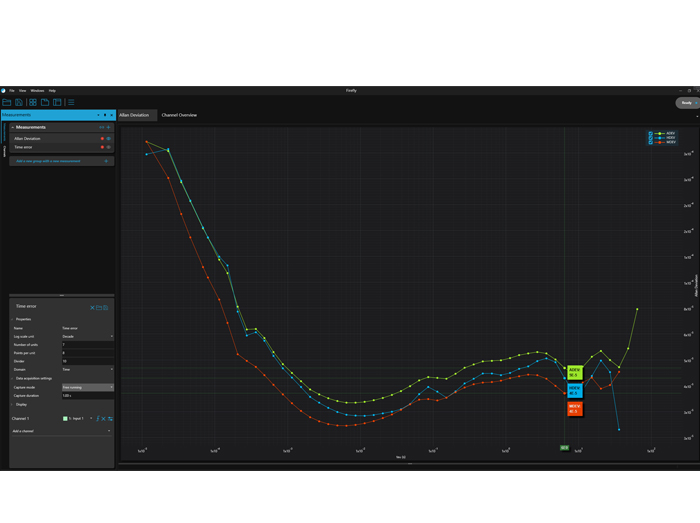This screenshot has height=523, width=700.
Task: Click the function icon beside Channel 1
Action: [x=97, y=418]
